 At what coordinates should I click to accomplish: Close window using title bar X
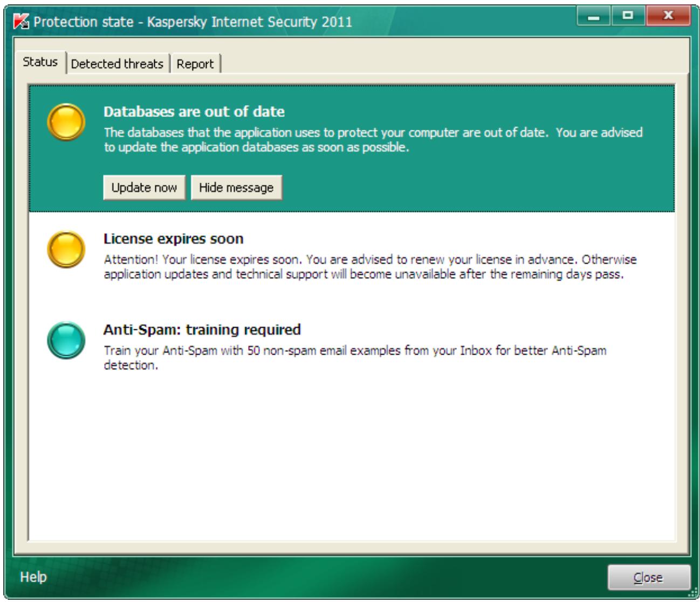pyautogui.click(x=668, y=17)
